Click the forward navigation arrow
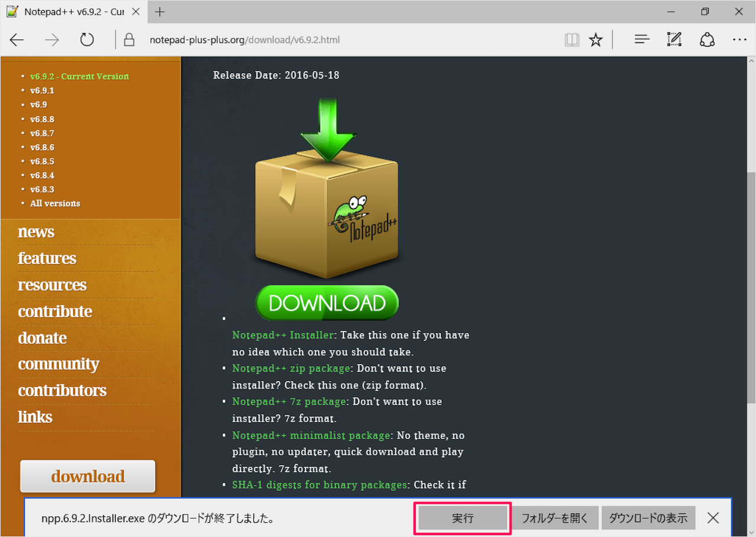This screenshot has width=756, height=537. pos(52,40)
